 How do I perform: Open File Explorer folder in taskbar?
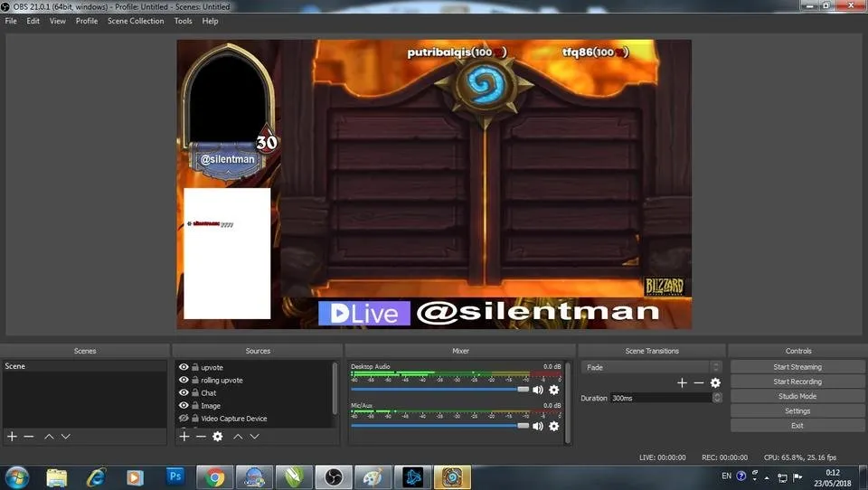pos(56,477)
